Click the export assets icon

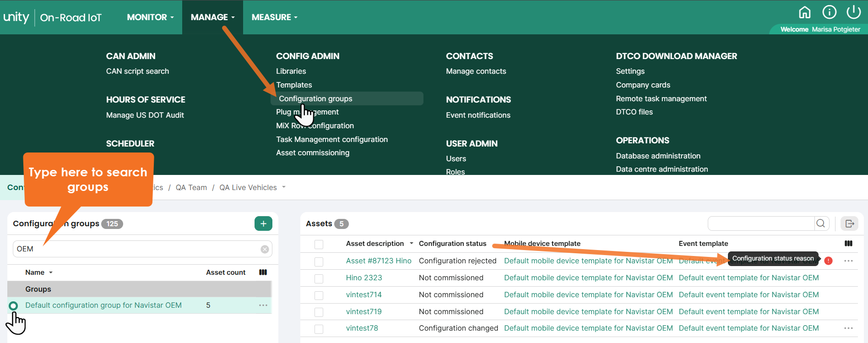[x=850, y=223]
